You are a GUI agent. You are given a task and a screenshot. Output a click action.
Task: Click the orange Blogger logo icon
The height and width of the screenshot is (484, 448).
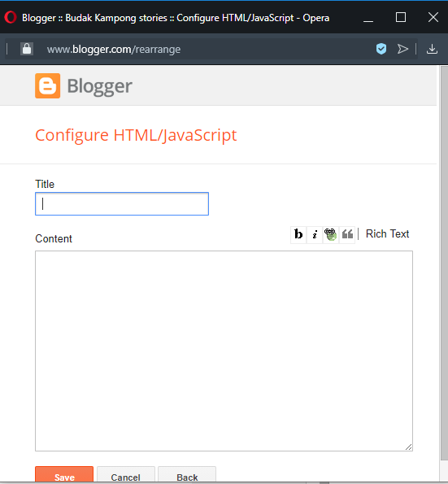click(x=47, y=85)
